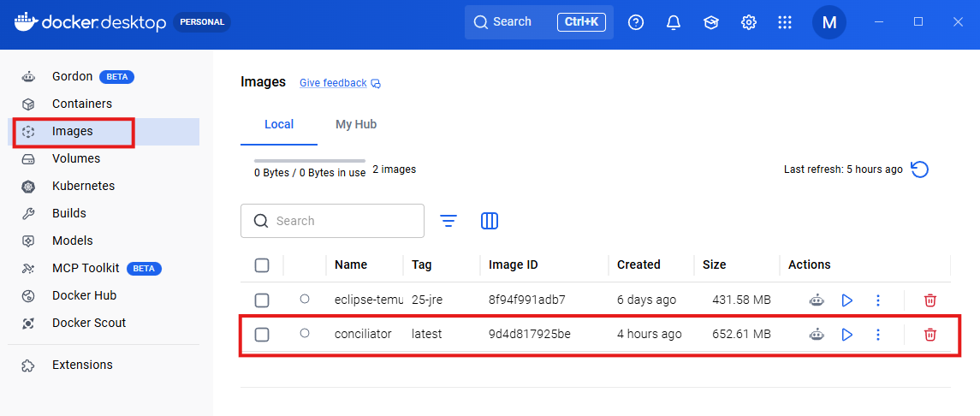
Task: Click the Docker Scout sidebar icon
Action: coord(28,323)
